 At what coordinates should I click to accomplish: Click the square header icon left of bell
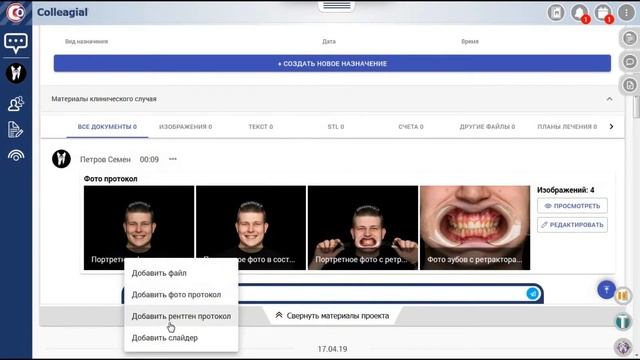(556, 13)
